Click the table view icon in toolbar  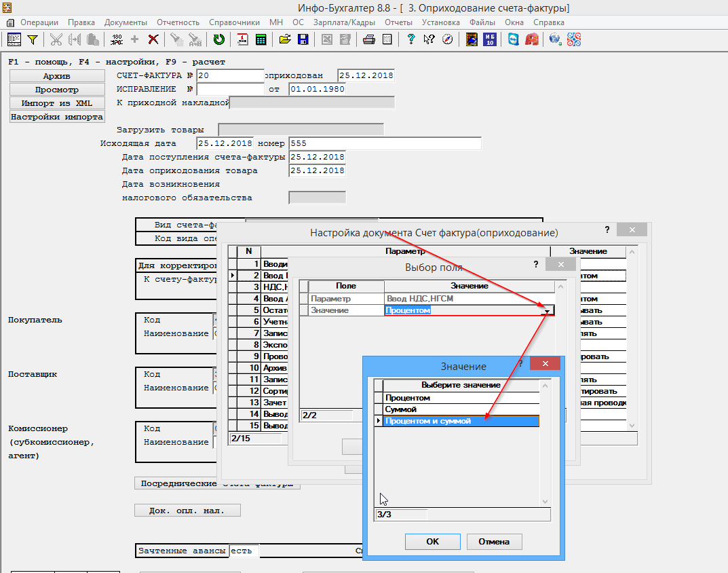14,39
